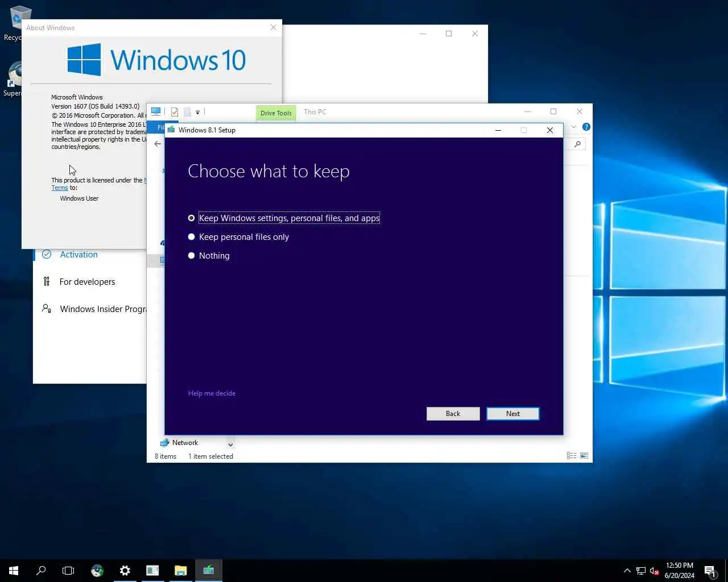
Task: Open the Start menu
Action: click(14, 571)
